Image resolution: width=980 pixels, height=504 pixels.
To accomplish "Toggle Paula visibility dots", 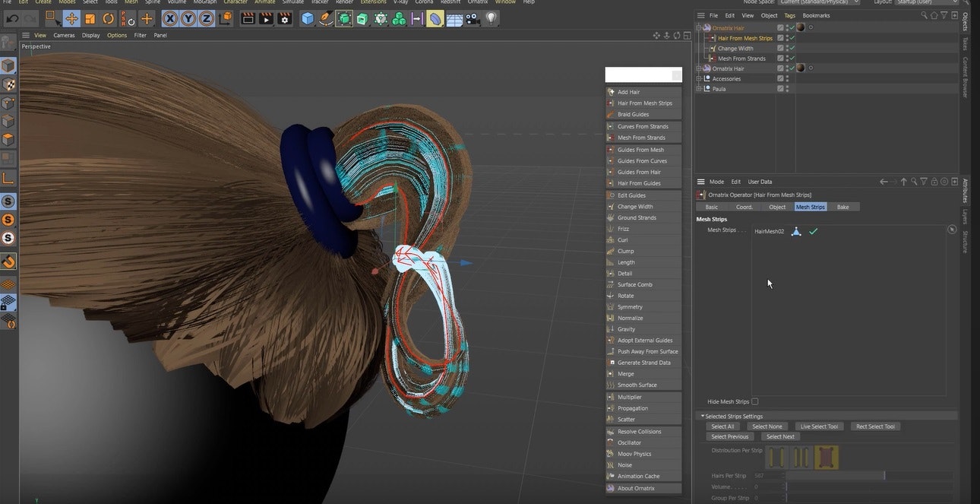I will 788,89.
